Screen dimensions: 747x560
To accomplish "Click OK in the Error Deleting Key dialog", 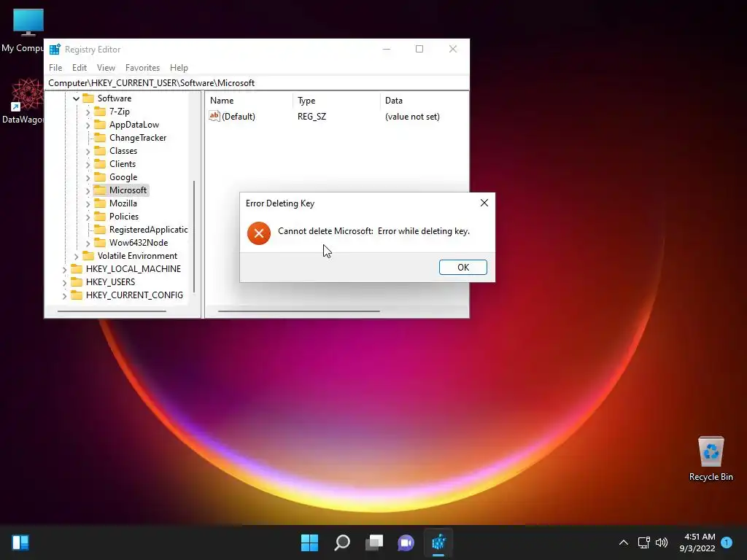I will [x=462, y=267].
